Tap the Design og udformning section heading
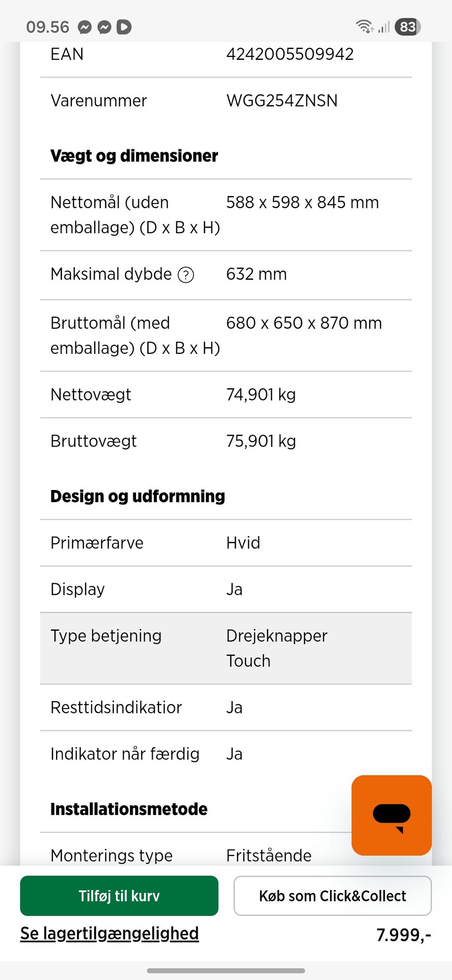452x980 pixels. tap(137, 496)
